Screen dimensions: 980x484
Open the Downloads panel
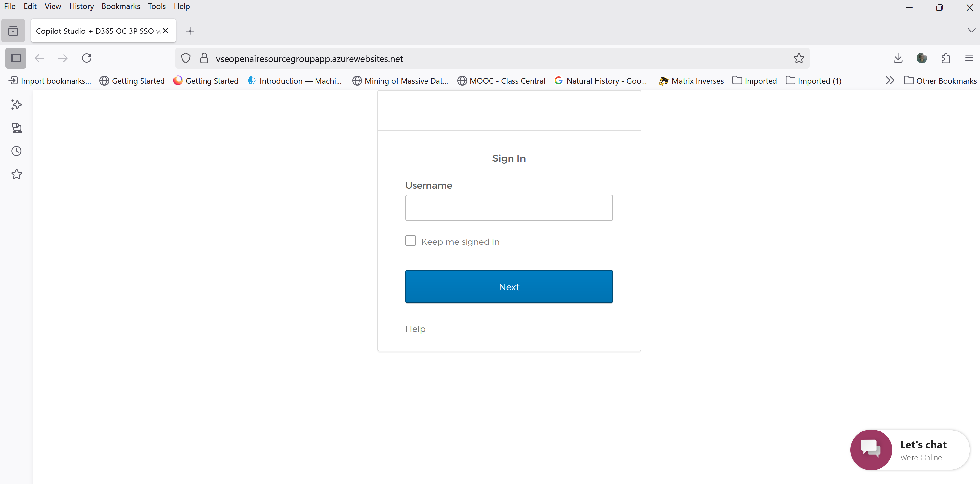898,58
